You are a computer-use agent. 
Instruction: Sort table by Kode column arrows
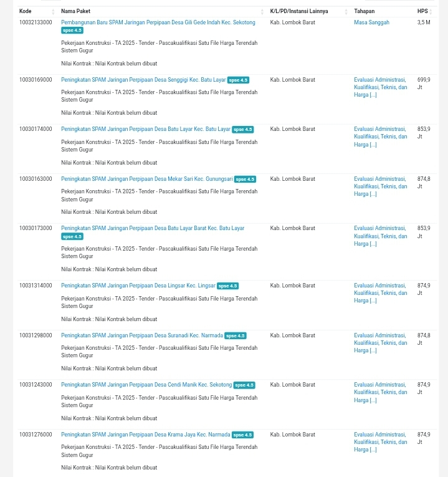click(x=53, y=11)
